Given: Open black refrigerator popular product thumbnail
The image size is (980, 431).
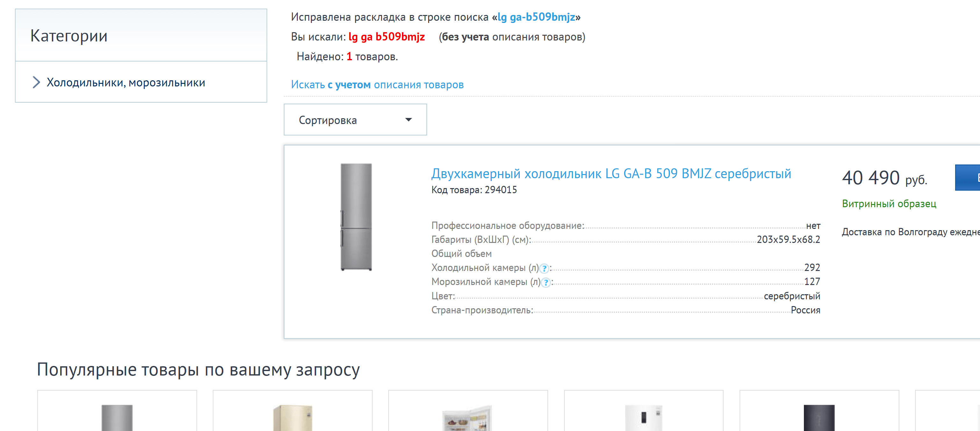Looking at the screenshot, I should 819,417.
